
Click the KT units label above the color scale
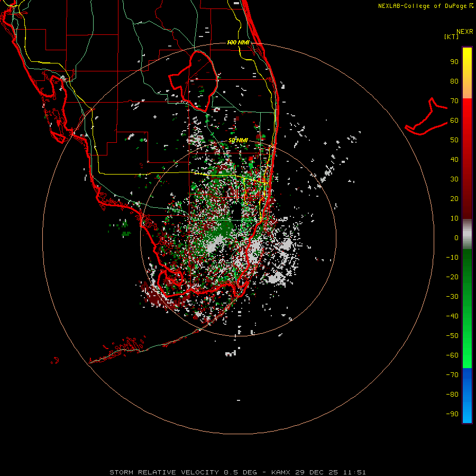[452, 36]
